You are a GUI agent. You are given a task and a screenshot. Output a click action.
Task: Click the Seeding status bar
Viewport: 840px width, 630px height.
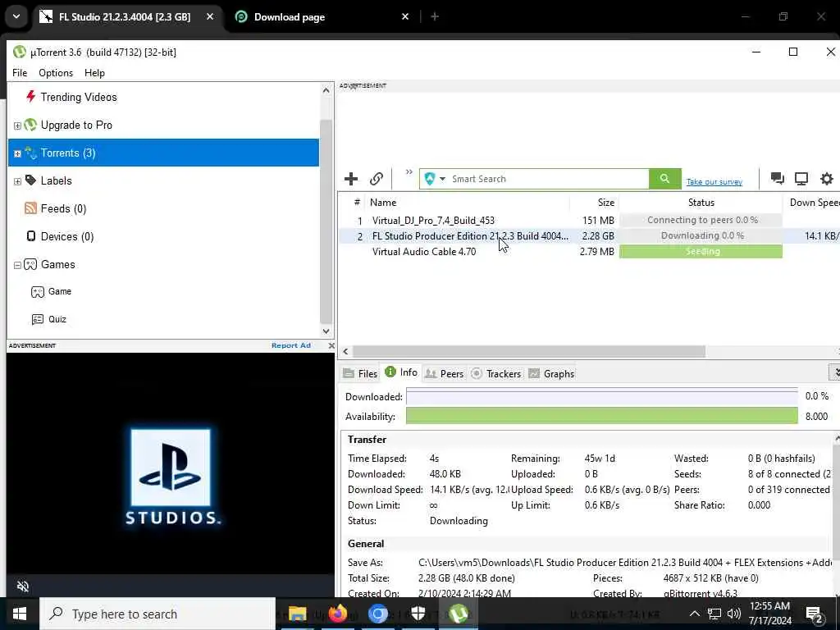pyautogui.click(x=701, y=251)
